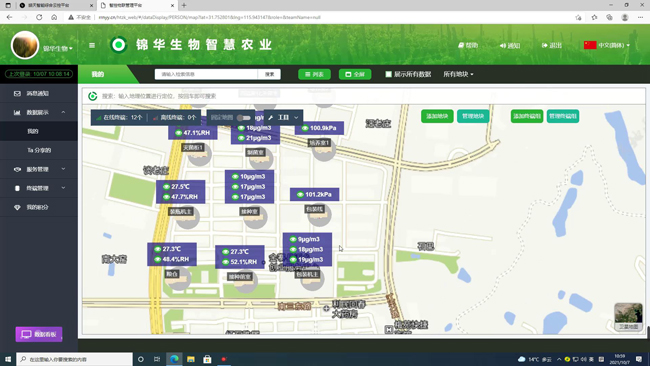Select the Ta shared sidebar item
Image resolution: width=650 pixels, height=366 pixels.
[x=39, y=150]
